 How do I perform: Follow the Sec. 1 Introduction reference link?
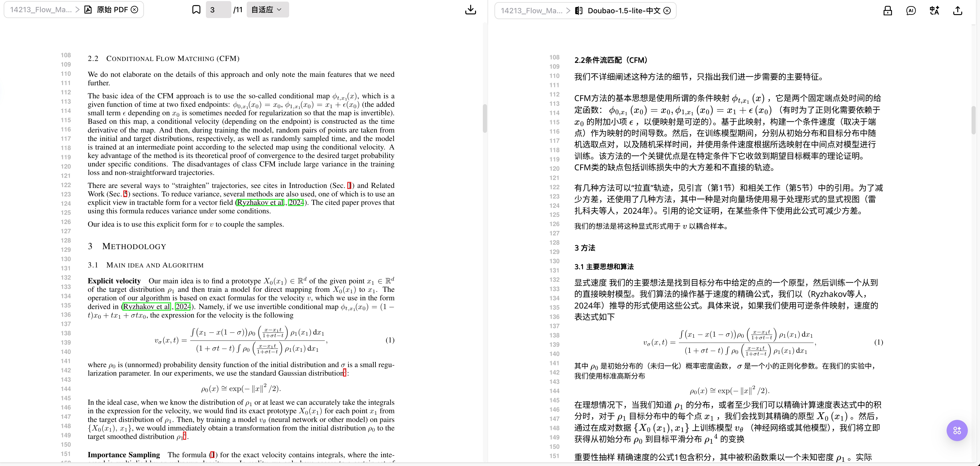349,186
